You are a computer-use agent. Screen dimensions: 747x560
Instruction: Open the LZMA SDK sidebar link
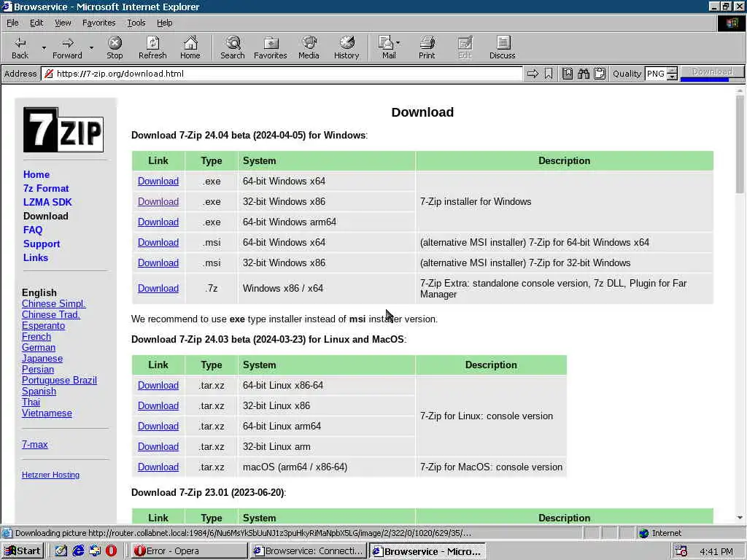(x=47, y=203)
